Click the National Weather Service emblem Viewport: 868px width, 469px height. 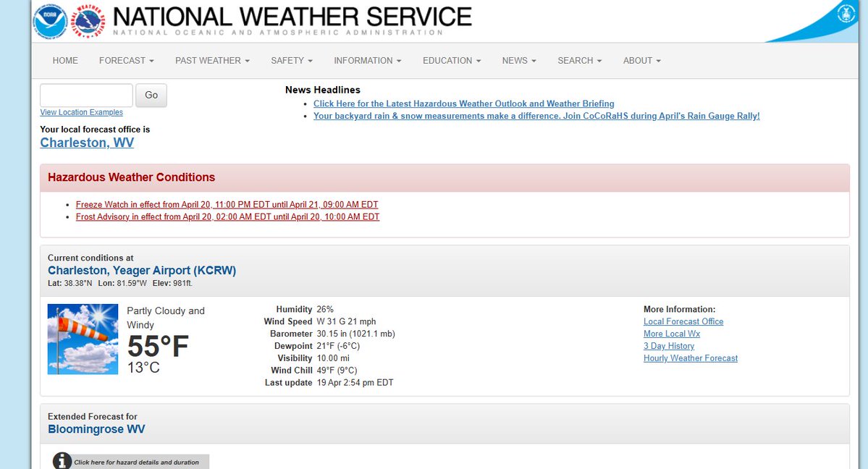pos(88,21)
